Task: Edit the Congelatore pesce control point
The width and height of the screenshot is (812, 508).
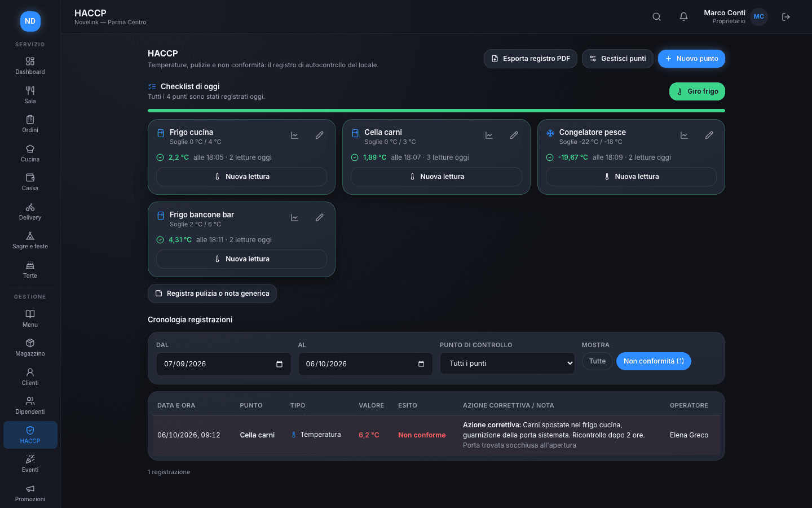Action: click(709, 135)
